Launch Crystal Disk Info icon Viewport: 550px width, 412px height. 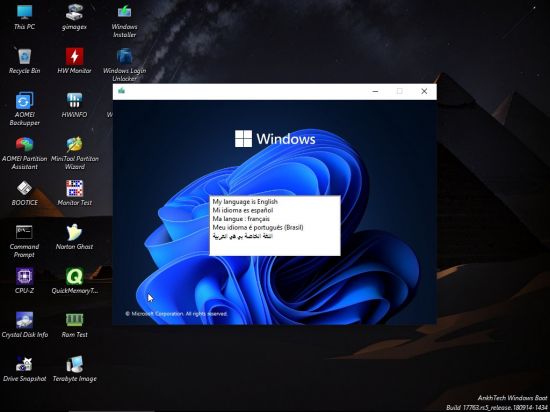[25, 325]
